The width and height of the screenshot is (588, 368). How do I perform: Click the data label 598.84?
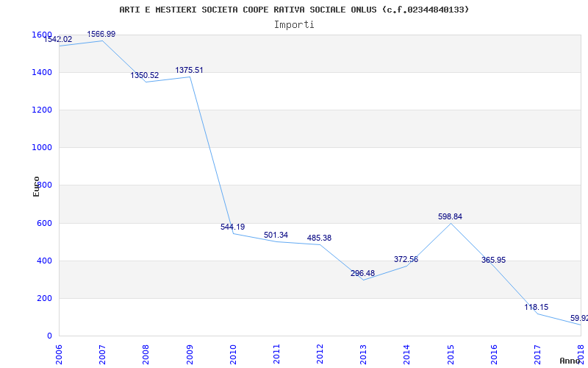tap(450, 216)
